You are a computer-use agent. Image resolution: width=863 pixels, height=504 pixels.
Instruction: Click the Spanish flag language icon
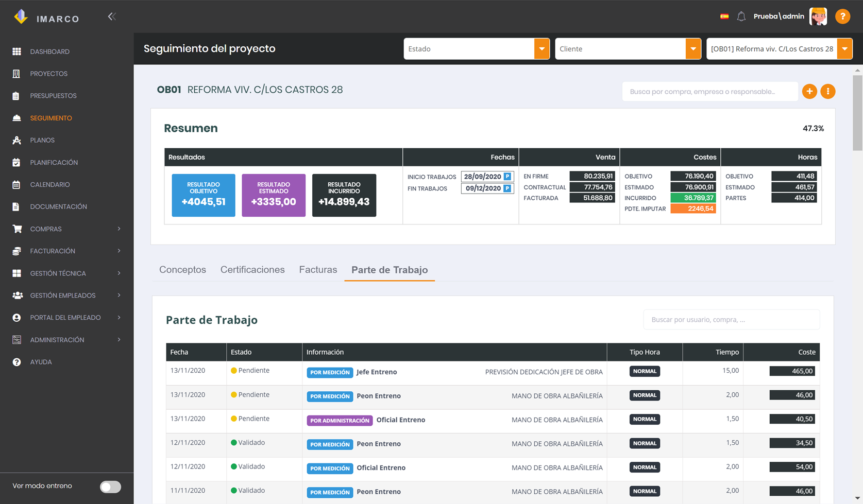pos(724,16)
